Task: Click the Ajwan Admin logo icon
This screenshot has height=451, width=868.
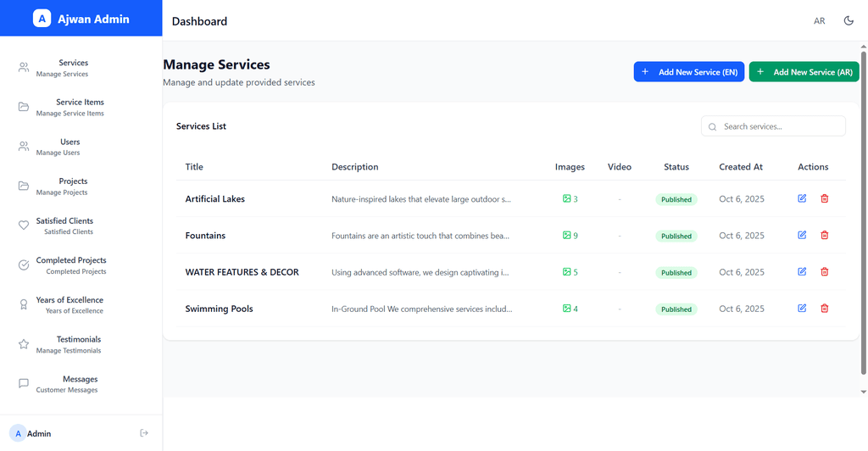Action: pyautogui.click(x=42, y=19)
